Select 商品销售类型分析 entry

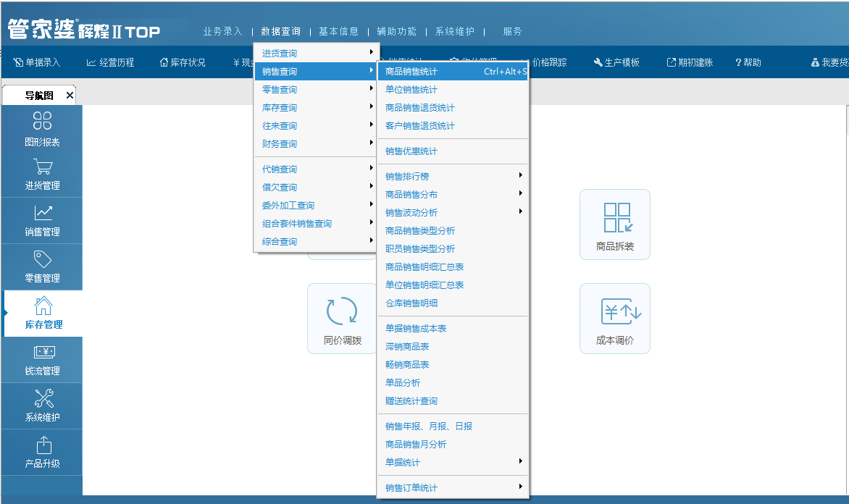453,230
